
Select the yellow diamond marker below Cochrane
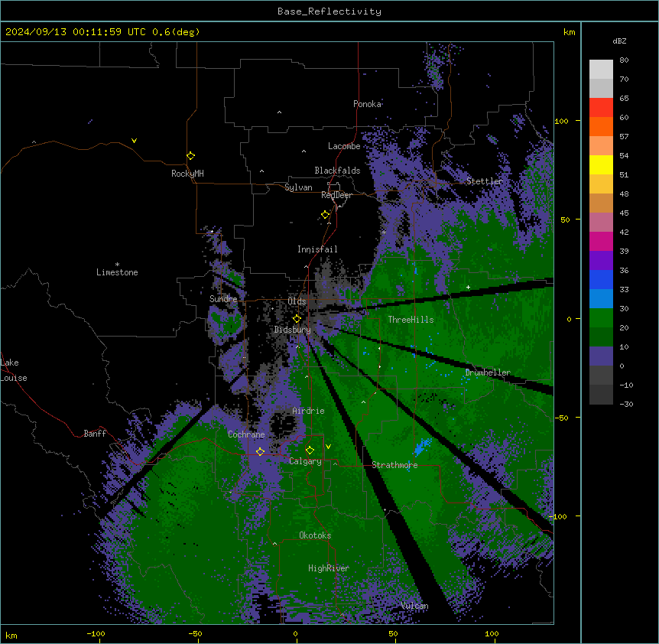(260, 451)
